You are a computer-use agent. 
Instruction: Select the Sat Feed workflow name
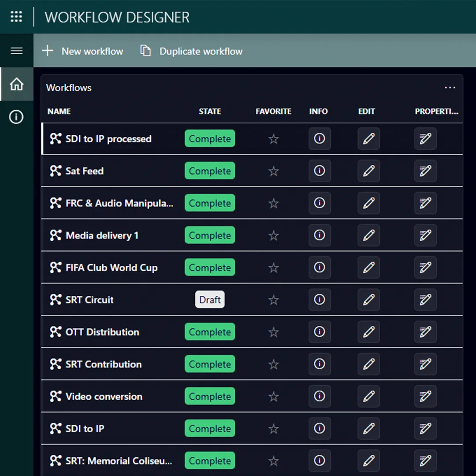84,171
